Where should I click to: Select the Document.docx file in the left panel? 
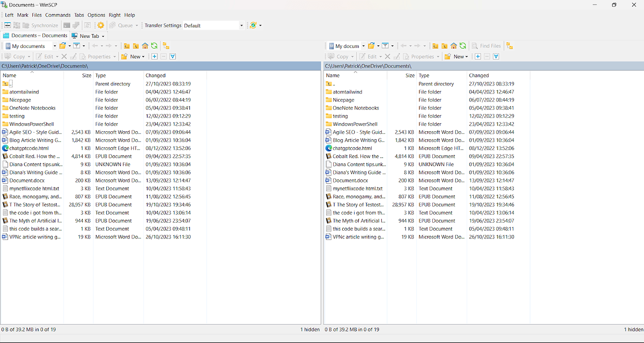click(26, 180)
